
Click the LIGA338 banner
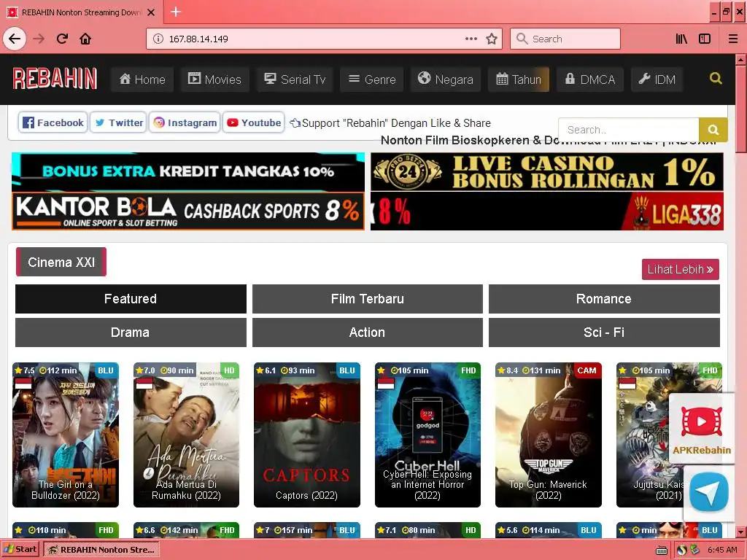pos(547,211)
